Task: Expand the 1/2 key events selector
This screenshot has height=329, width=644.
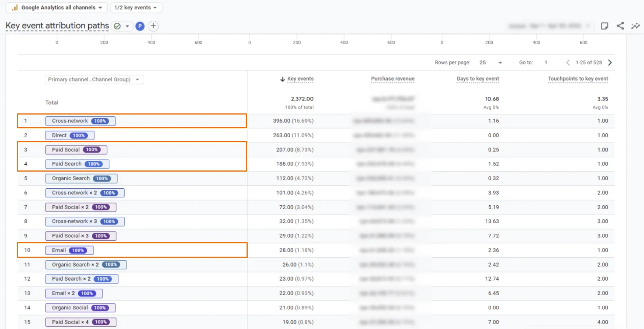Action: tap(136, 7)
